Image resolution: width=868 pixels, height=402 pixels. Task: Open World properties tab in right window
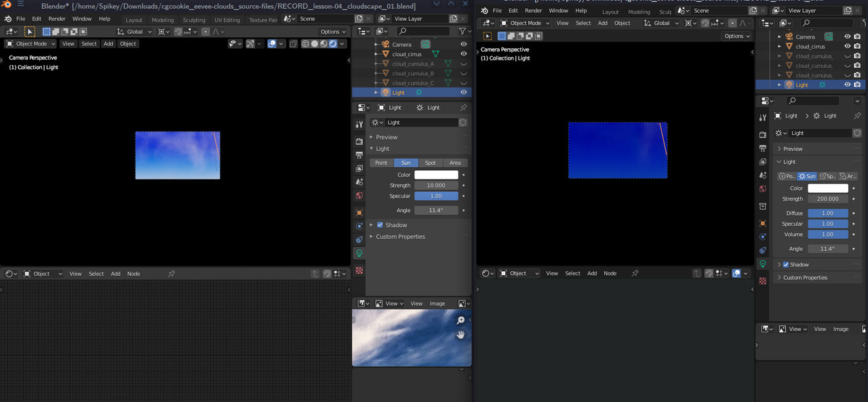tap(763, 189)
